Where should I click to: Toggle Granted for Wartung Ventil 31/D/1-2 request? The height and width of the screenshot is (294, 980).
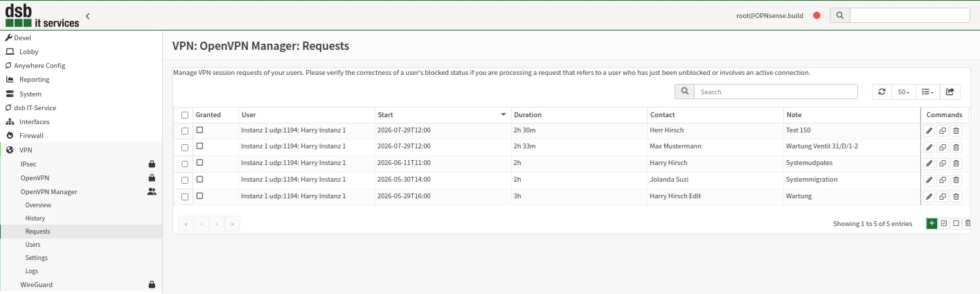tap(199, 146)
